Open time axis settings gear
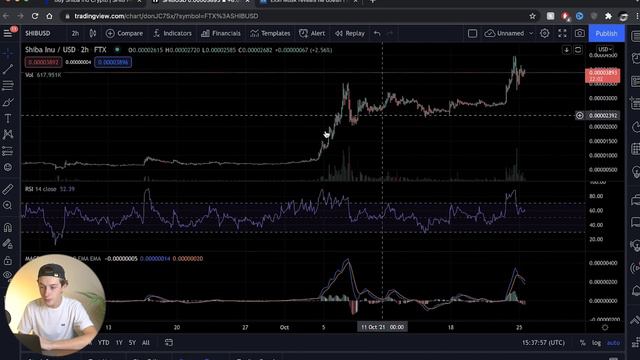 [x=605, y=327]
